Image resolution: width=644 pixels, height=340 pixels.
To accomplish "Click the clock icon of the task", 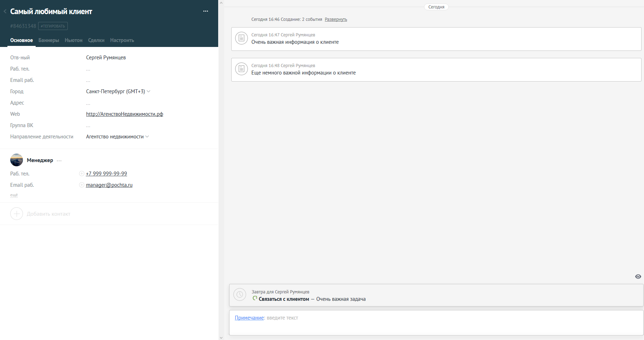I will [x=240, y=294].
